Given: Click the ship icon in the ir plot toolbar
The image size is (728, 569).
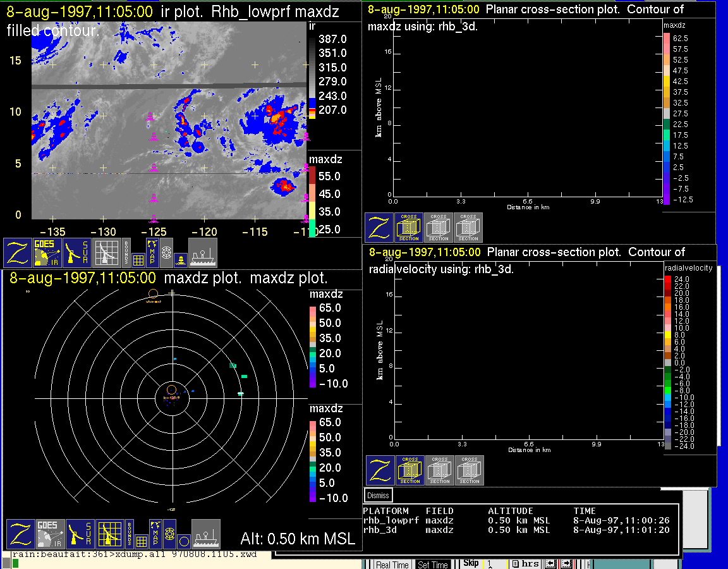Looking at the screenshot, I should (x=203, y=252).
